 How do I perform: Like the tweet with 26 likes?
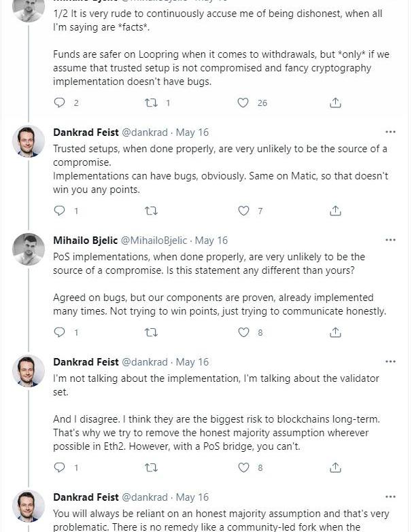(243, 103)
